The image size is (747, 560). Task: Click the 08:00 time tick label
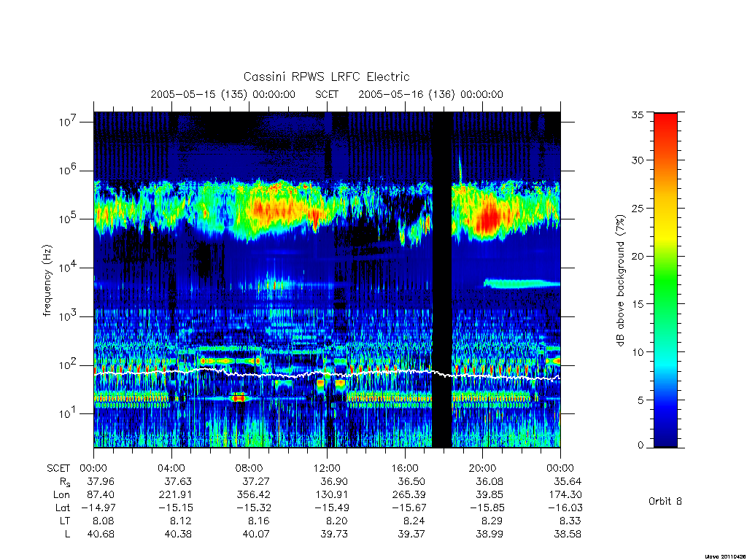pos(249,468)
